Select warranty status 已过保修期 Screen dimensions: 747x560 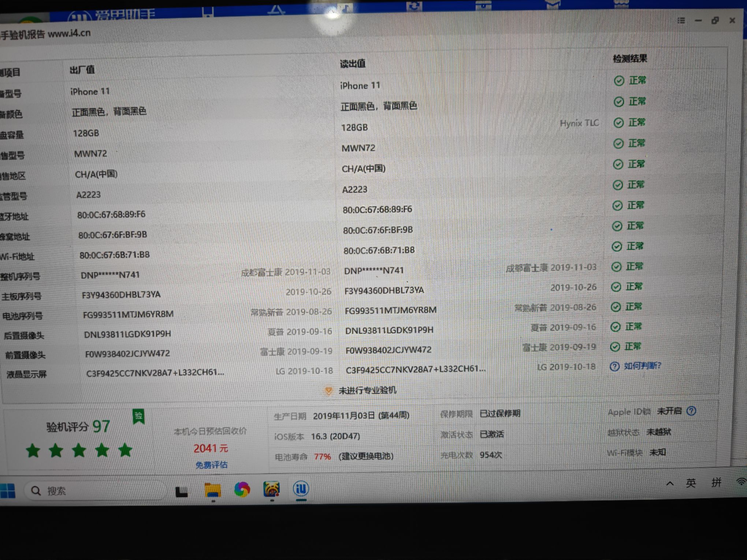(500, 414)
